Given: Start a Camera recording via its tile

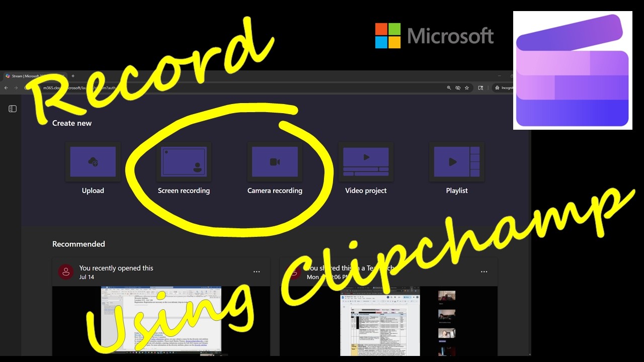Looking at the screenshot, I should pos(275,162).
